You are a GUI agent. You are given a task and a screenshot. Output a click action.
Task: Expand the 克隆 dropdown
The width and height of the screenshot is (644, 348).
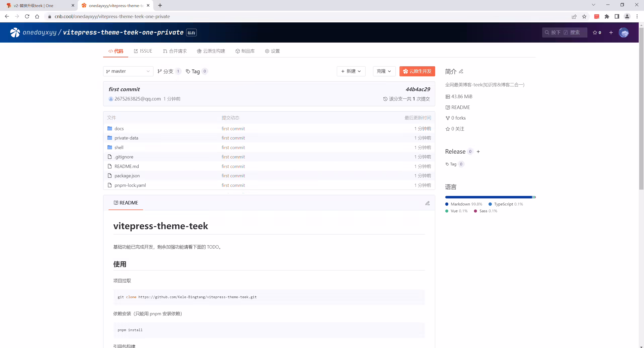(x=384, y=71)
